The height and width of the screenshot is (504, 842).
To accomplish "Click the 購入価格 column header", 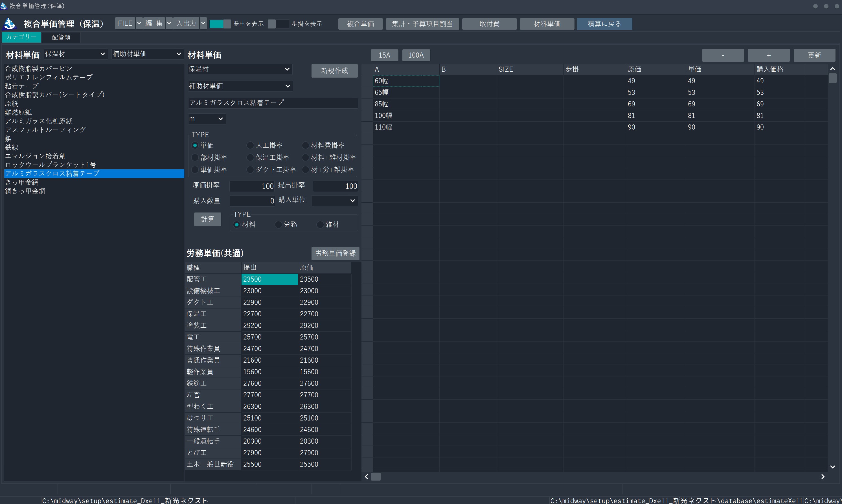I will tap(779, 69).
